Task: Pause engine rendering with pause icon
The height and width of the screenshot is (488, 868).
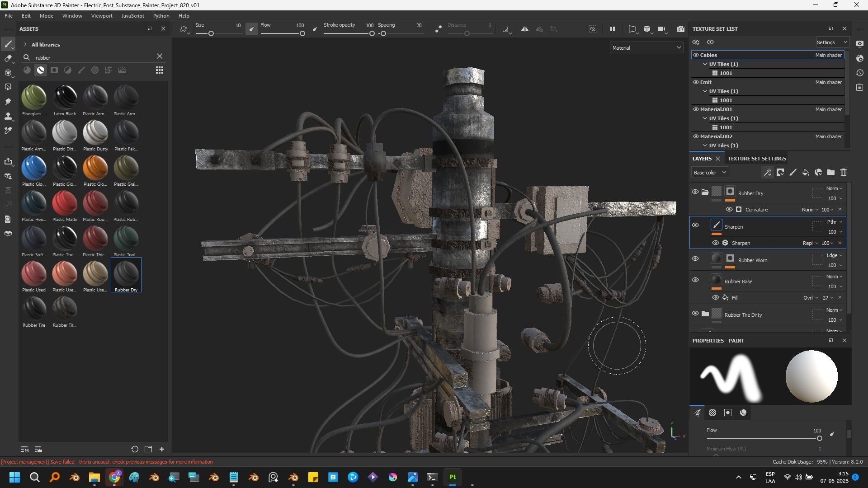Action: pos(612,29)
